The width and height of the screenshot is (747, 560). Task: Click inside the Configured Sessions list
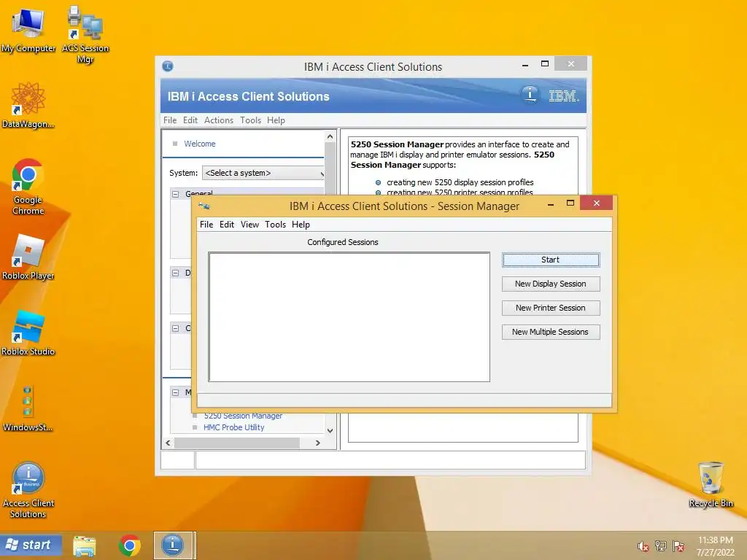coord(349,317)
